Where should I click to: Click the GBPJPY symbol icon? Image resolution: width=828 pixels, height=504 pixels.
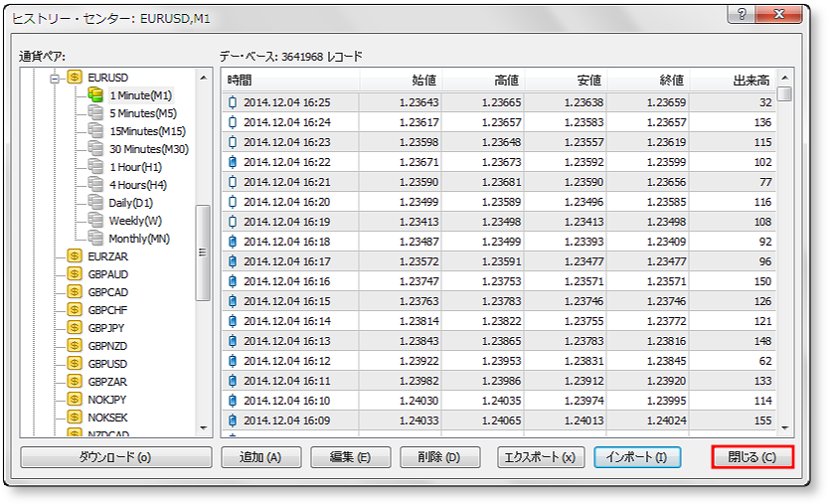click(x=75, y=327)
